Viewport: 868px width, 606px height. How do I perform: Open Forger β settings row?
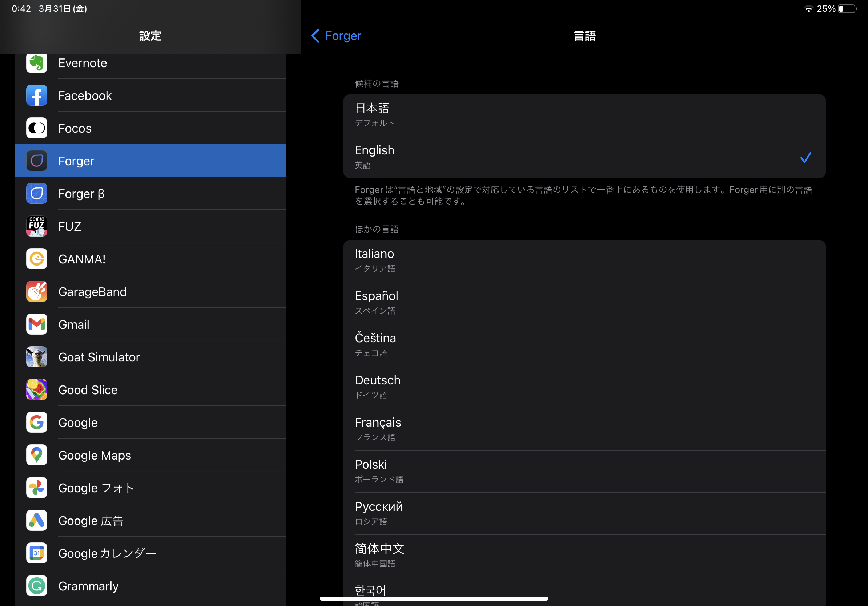click(150, 193)
